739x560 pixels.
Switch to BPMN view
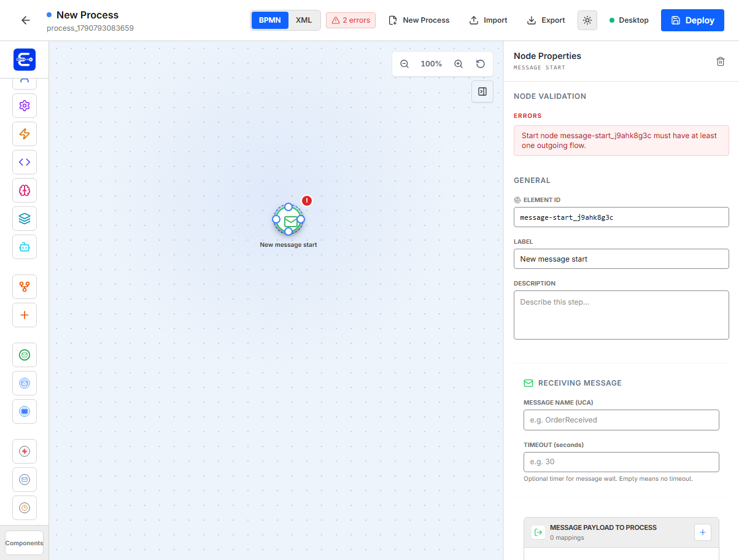(x=270, y=20)
